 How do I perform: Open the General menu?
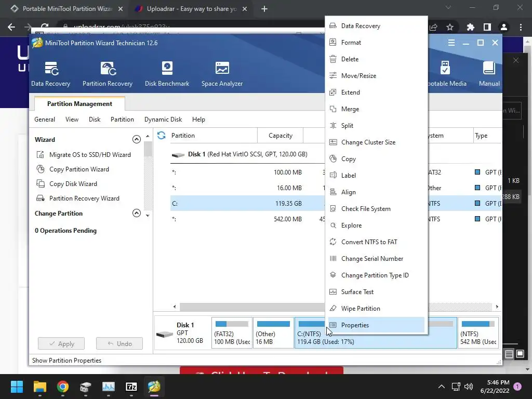45,119
